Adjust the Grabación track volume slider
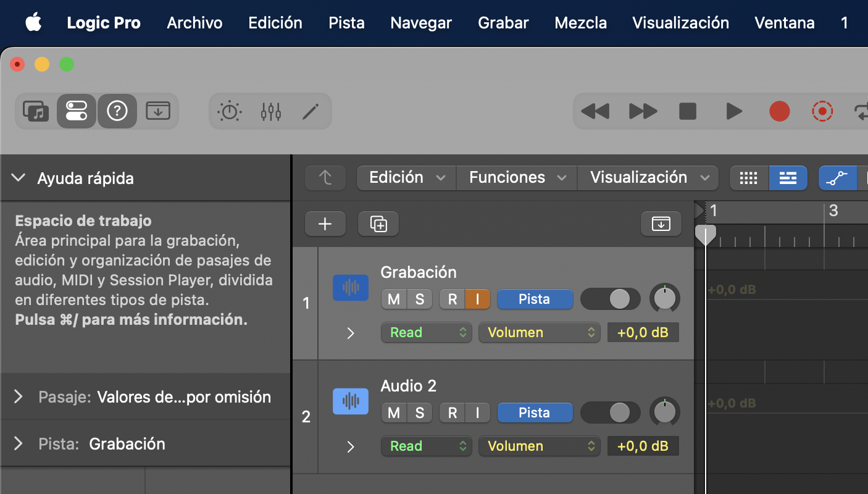 (610, 299)
